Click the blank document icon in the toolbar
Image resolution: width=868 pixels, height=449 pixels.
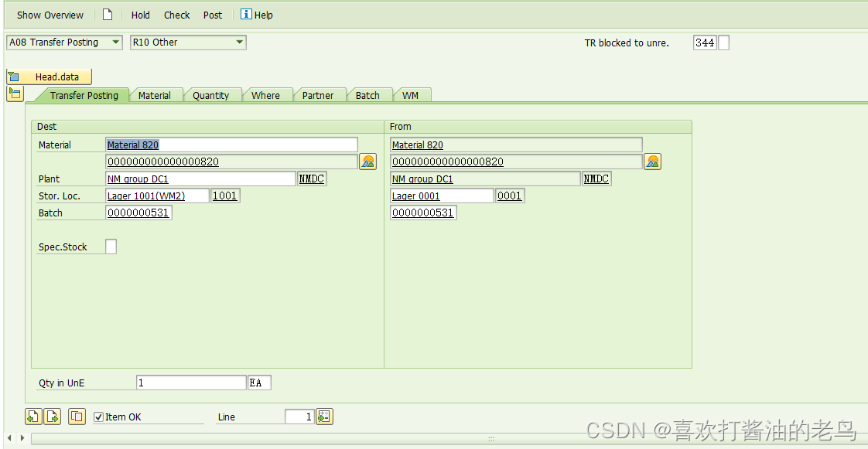(107, 14)
